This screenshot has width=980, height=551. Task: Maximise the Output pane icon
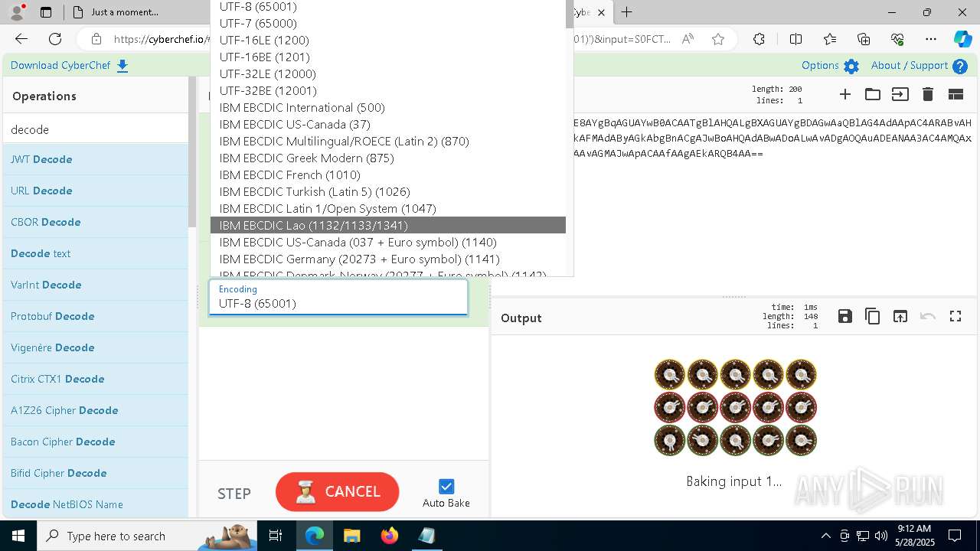coord(955,316)
